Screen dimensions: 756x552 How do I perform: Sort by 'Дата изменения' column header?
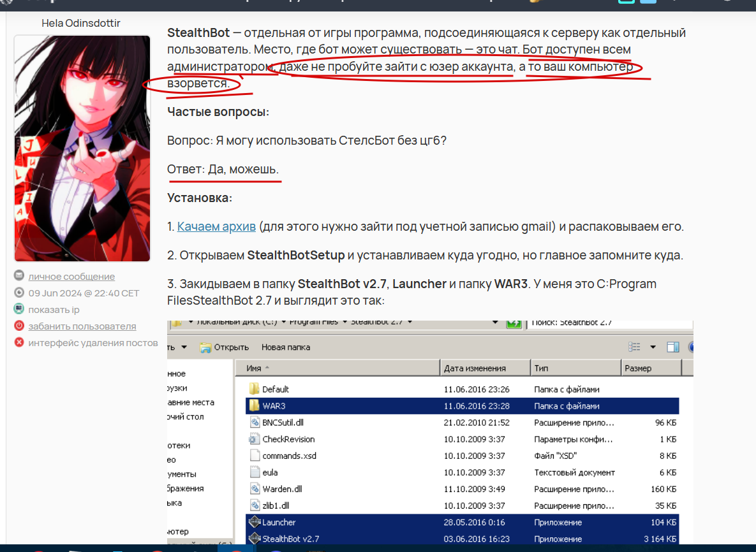[x=485, y=368]
